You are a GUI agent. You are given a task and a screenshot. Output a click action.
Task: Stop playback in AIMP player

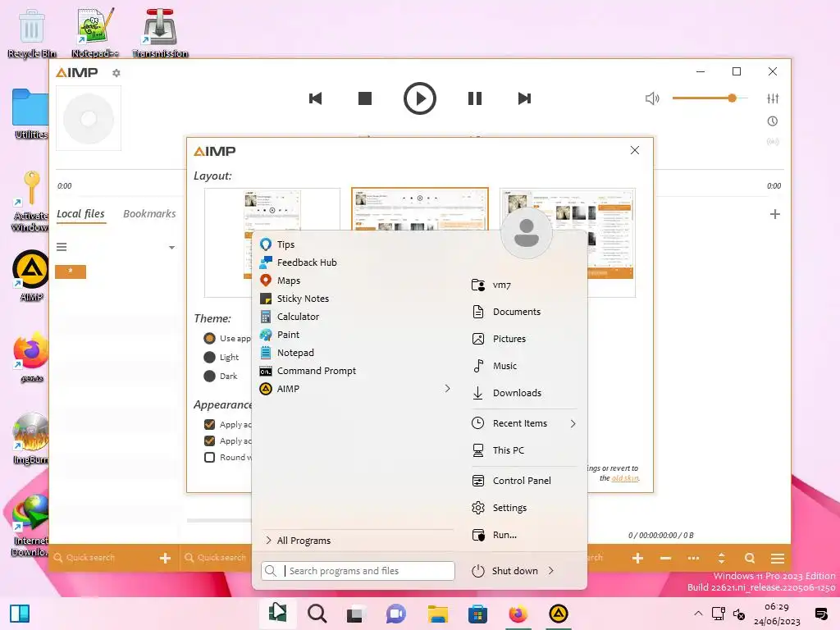tap(365, 98)
